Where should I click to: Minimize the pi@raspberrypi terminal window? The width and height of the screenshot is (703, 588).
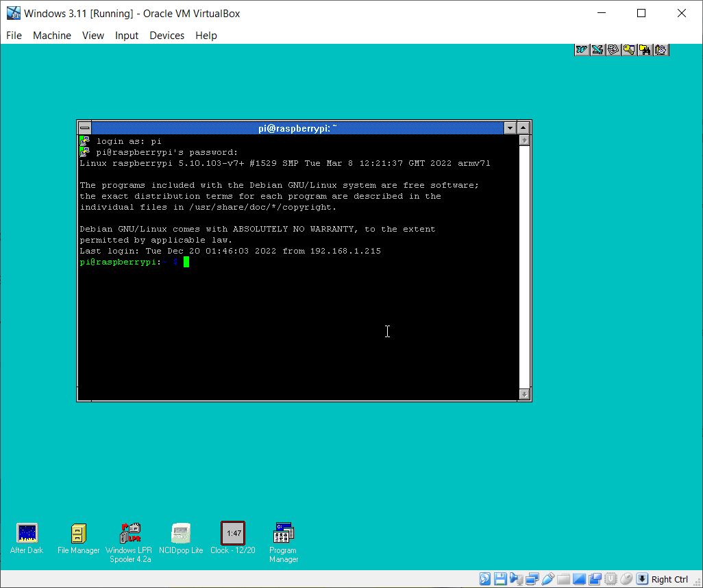(x=510, y=128)
